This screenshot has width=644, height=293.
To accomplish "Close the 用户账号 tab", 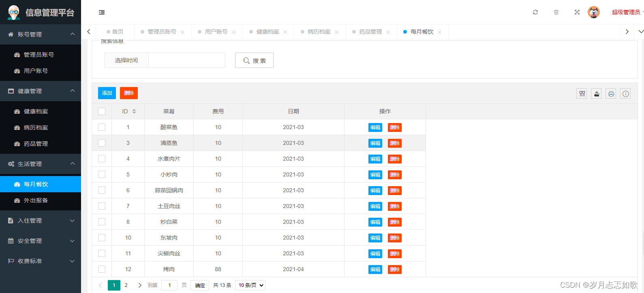I will coord(234,32).
